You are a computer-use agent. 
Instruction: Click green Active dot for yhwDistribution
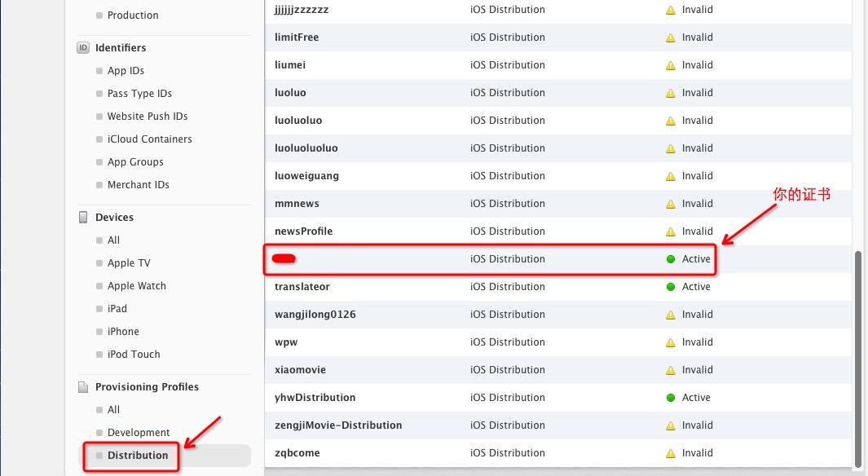tap(671, 398)
